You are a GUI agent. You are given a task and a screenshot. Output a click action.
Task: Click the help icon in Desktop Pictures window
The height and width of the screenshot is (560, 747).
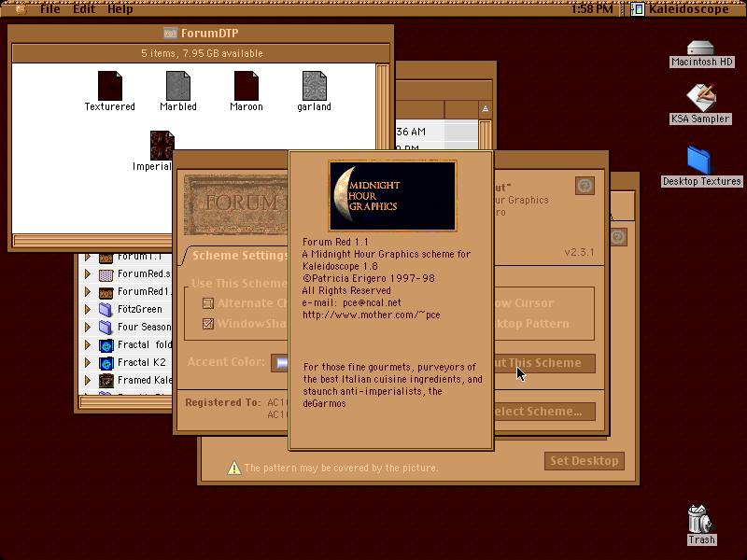[x=618, y=237]
